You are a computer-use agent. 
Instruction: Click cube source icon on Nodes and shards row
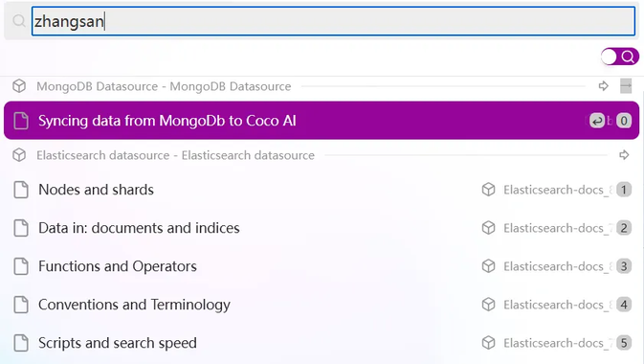click(488, 190)
